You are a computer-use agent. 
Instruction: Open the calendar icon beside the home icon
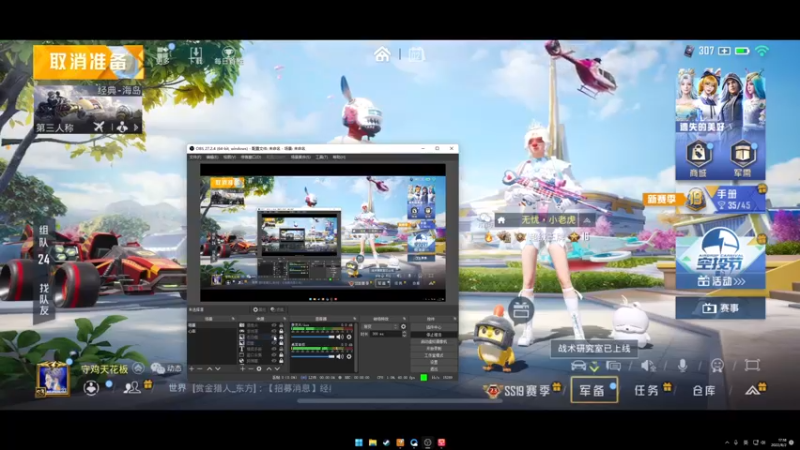[x=416, y=54]
